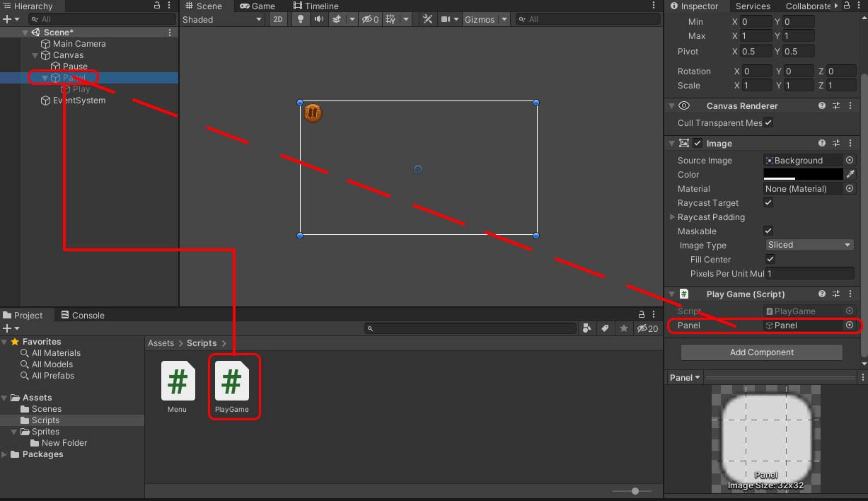Uncheck the Raycast Target checkbox

coord(769,202)
